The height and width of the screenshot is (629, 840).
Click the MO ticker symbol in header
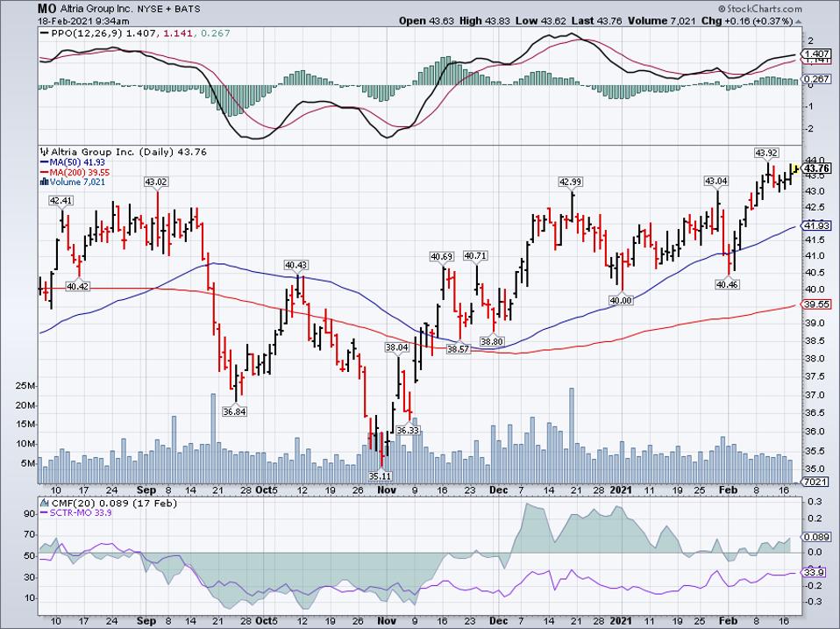tap(46, 9)
